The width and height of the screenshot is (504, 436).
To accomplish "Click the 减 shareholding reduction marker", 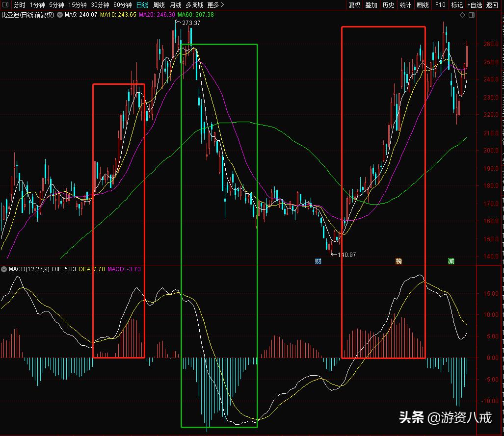I will coord(451,261).
